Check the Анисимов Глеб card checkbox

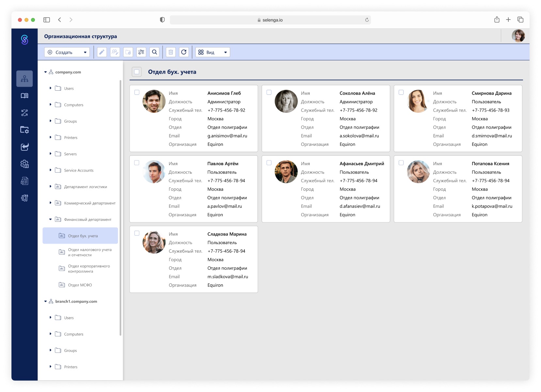(137, 92)
